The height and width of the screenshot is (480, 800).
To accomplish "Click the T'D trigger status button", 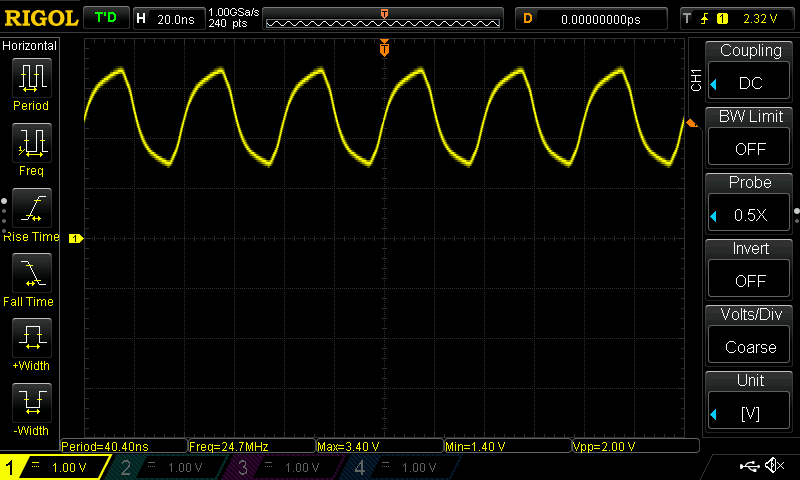I will [x=104, y=18].
